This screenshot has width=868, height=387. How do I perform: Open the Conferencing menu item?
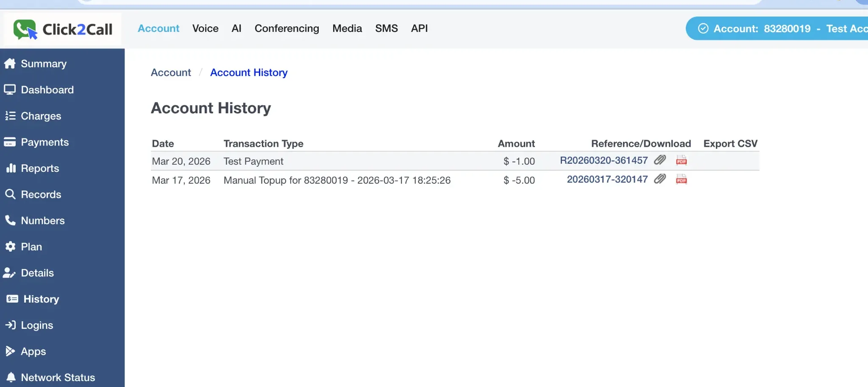click(287, 28)
